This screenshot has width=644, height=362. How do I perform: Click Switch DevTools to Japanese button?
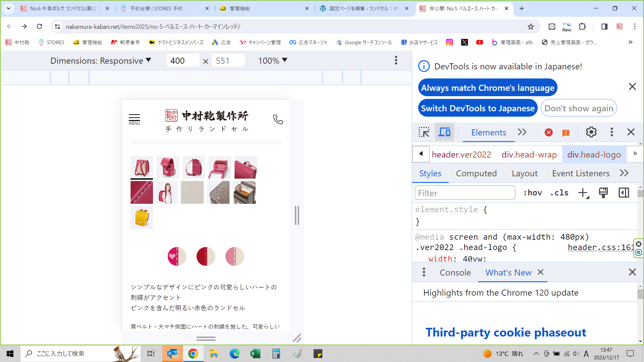coord(478,108)
